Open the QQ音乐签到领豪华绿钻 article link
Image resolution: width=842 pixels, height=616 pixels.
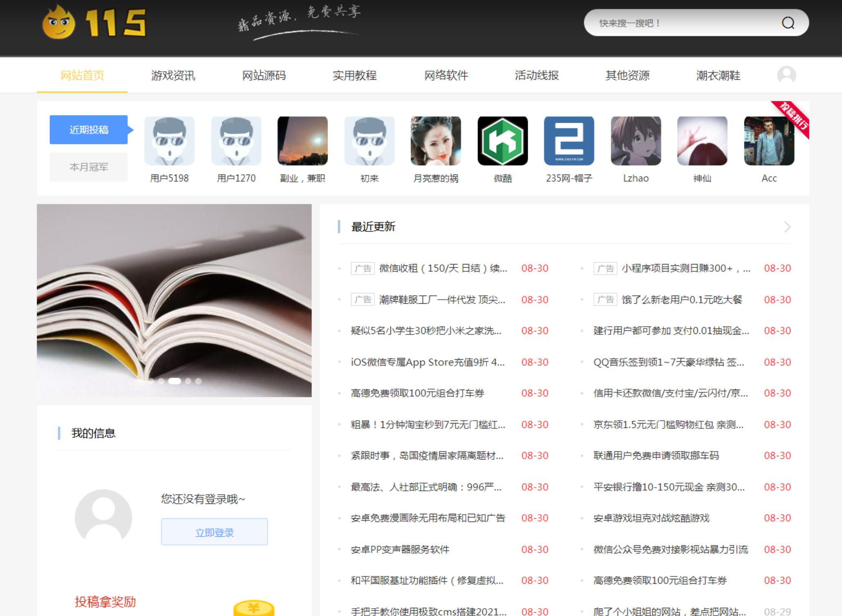coord(668,362)
